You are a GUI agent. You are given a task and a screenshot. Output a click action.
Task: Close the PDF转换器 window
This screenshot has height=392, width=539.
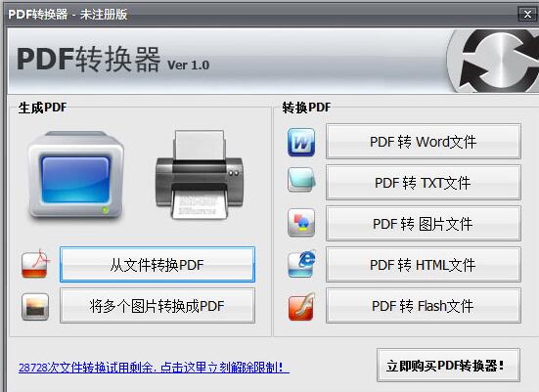[x=527, y=14]
